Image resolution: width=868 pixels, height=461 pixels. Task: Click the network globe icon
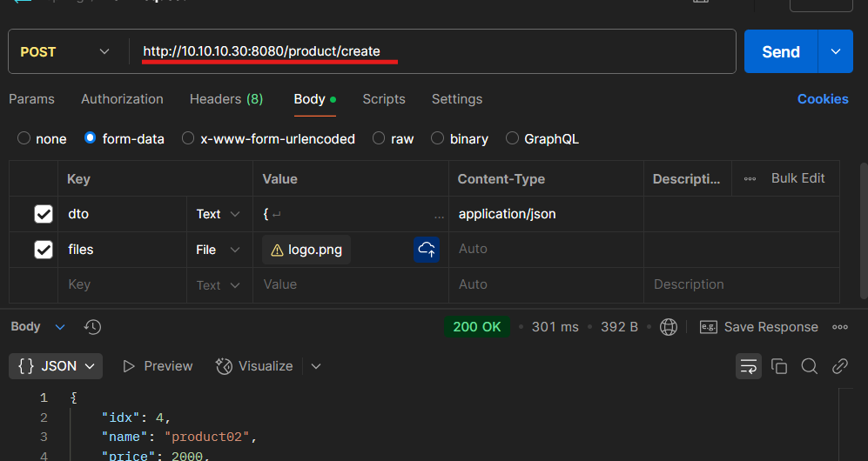tap(668, 327)
